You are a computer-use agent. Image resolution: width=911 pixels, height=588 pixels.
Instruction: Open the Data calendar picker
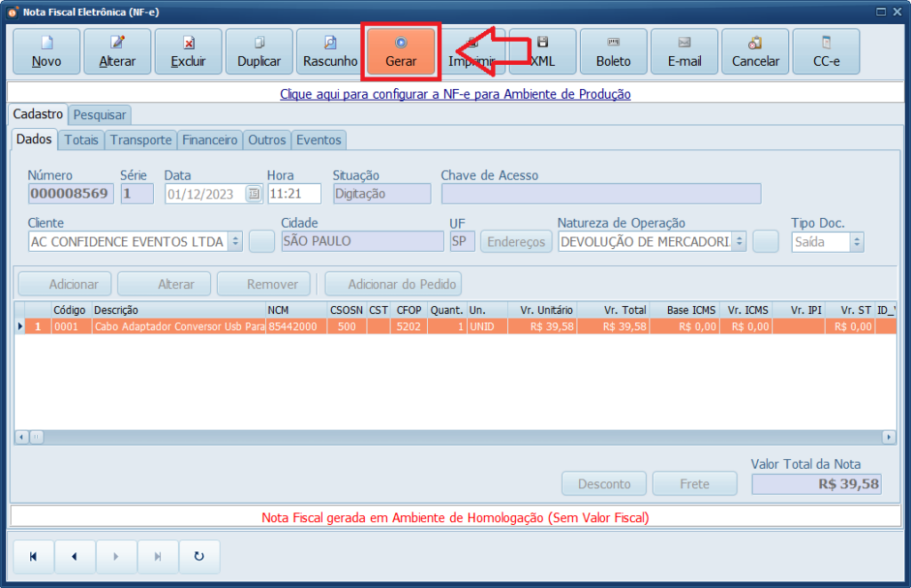(x=254, y=194)
